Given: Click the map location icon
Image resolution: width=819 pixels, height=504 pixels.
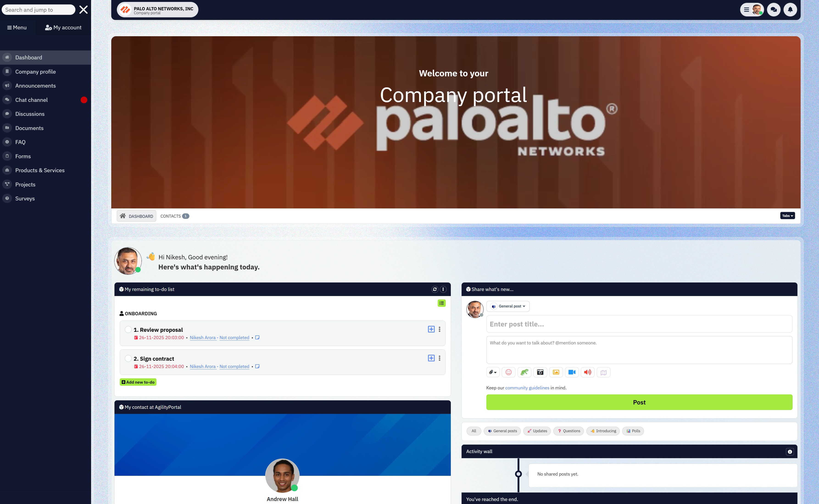Looking at the screenshot, I should (x=603, y=372).
